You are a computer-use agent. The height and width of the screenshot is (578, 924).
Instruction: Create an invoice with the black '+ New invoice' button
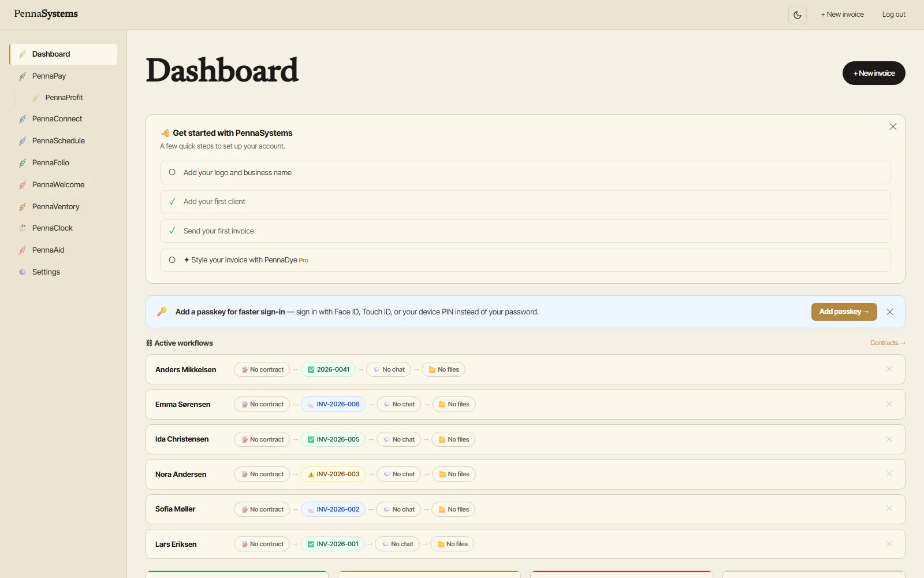pos(874,73)
